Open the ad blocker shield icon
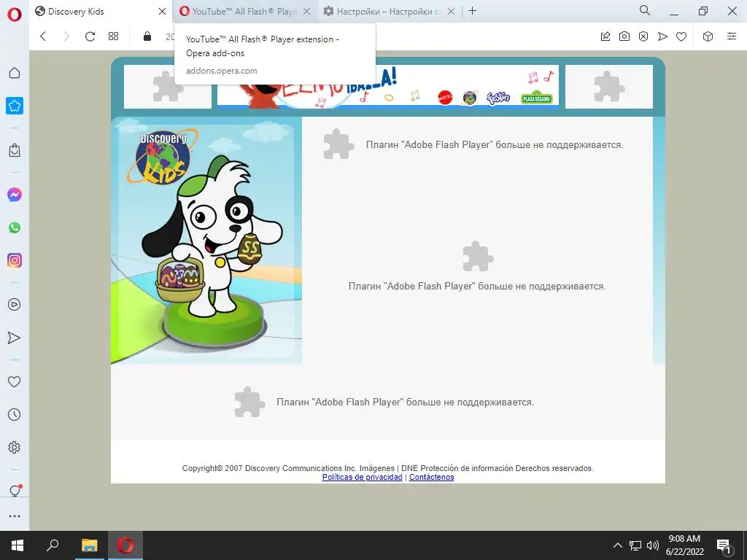 click(643, 36)
